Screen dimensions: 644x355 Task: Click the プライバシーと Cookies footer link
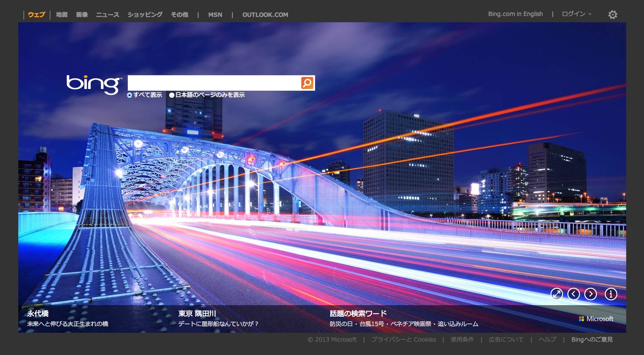404,340
